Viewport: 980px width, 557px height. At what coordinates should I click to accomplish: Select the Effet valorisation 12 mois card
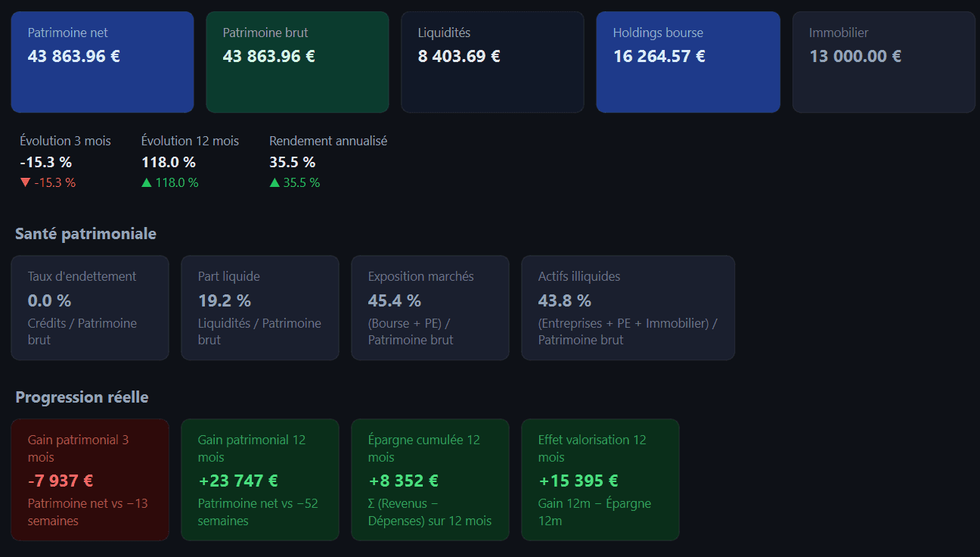[600, 480]
